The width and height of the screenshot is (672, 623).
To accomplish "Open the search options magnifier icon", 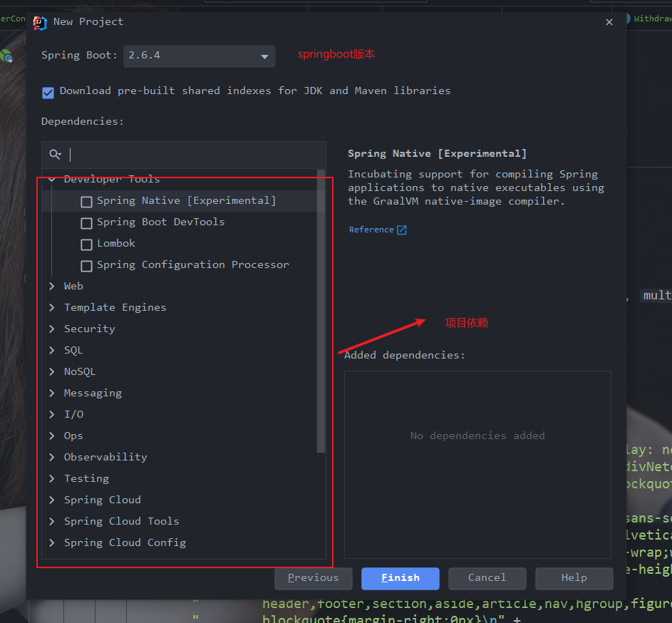I will click(56, 154).
